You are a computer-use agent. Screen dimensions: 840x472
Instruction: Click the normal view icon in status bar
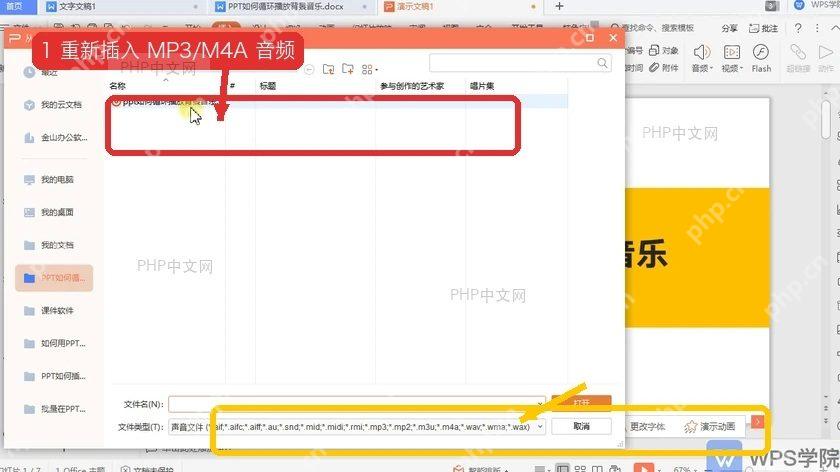(562, 469)
